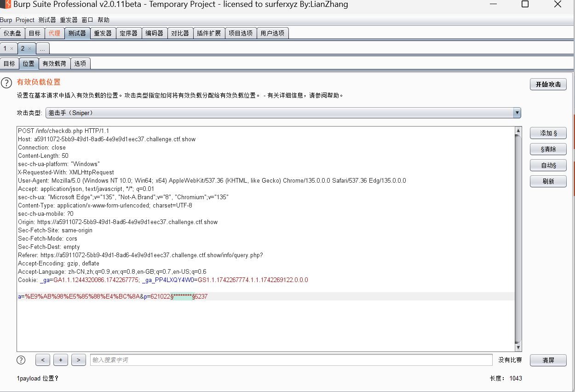Switch to the 插件扩展 tab
Screen dimensions: 575x392
click(x=209, y=33)
